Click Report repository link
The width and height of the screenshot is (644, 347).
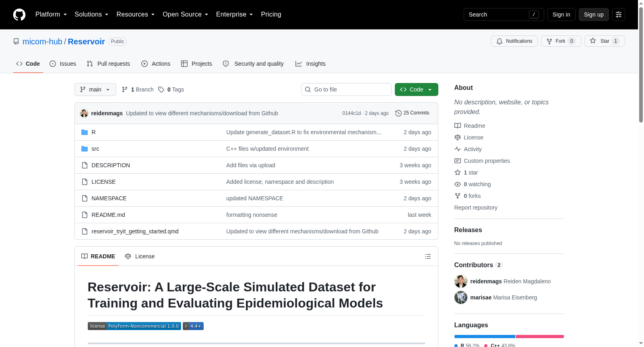point(476,208)
